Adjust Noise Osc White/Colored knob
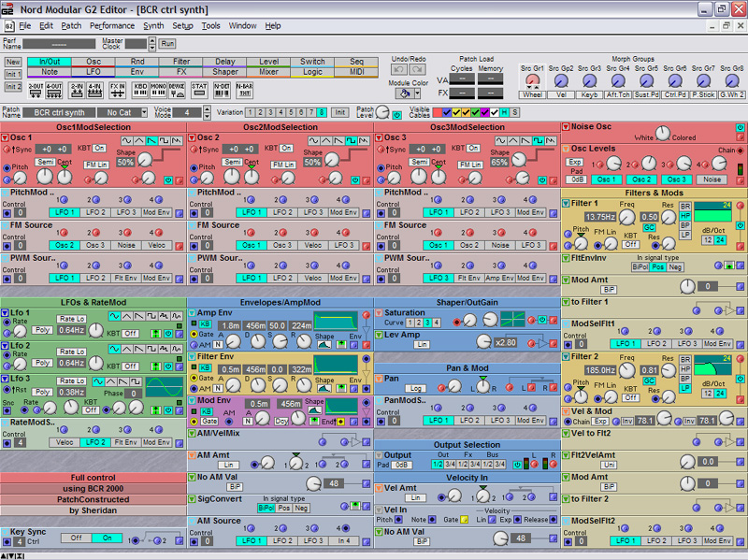 click(x=663, y=134)
